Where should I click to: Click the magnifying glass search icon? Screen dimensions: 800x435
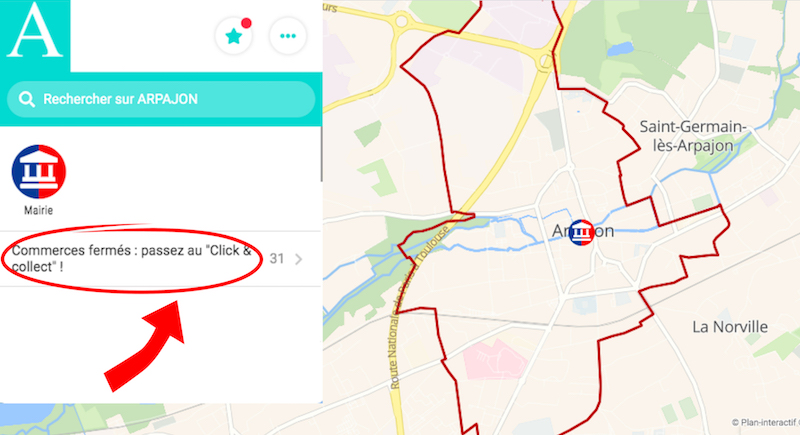pos(27,99)
